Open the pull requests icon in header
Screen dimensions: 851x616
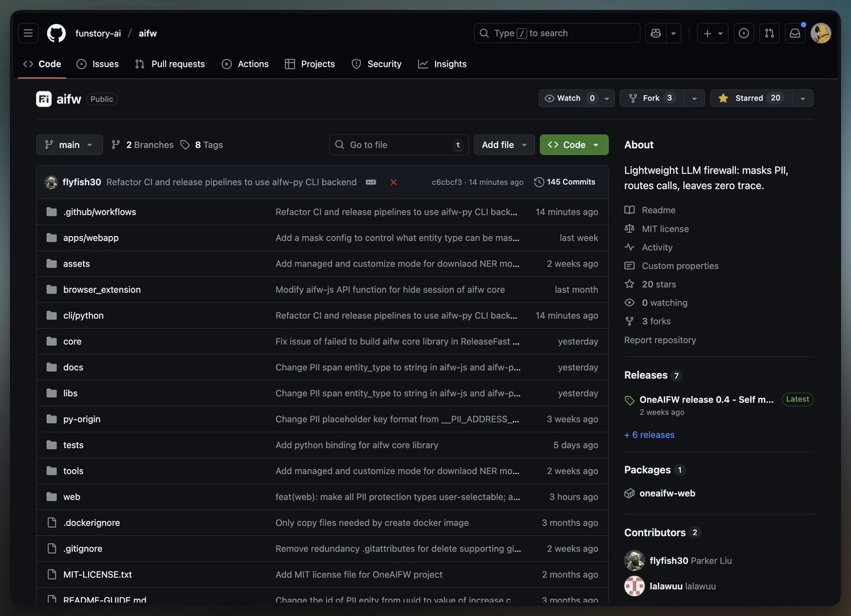coord(769,33)
